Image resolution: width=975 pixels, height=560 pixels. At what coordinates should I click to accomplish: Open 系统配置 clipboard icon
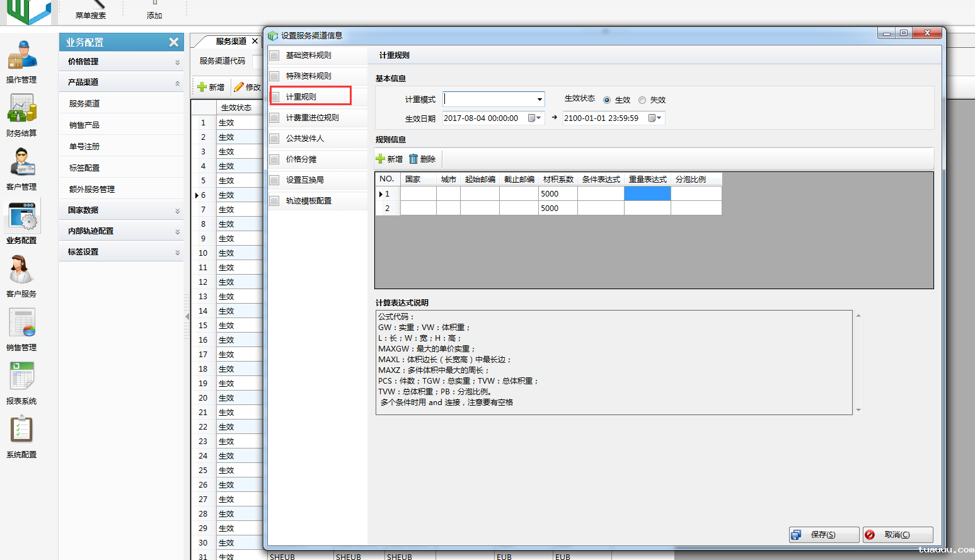tap(21, 430)
